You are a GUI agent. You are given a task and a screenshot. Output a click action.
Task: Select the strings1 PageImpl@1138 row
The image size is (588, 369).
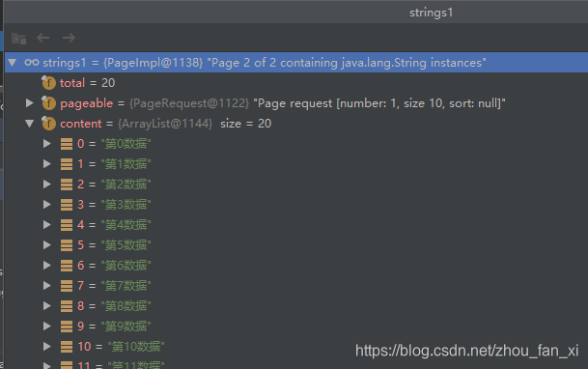coord(296,62)
